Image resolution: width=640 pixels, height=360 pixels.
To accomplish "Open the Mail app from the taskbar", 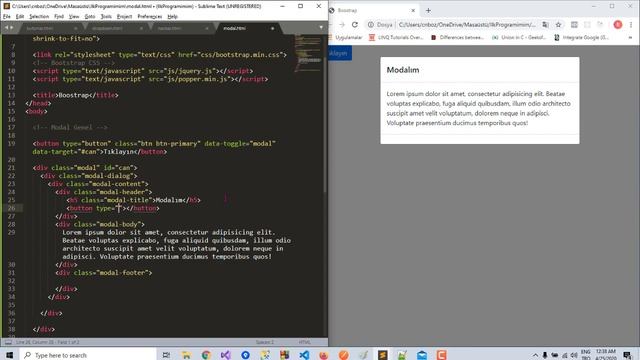I will (422, 355).
